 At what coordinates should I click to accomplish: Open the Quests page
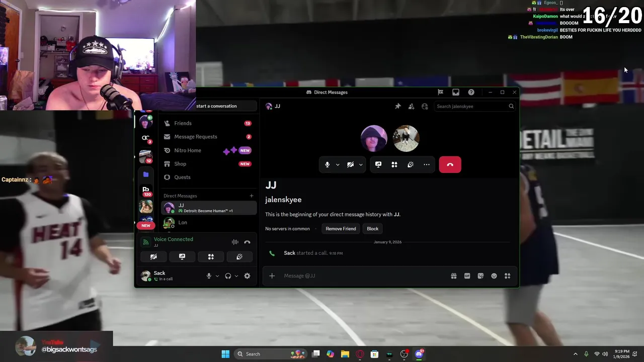208,177
